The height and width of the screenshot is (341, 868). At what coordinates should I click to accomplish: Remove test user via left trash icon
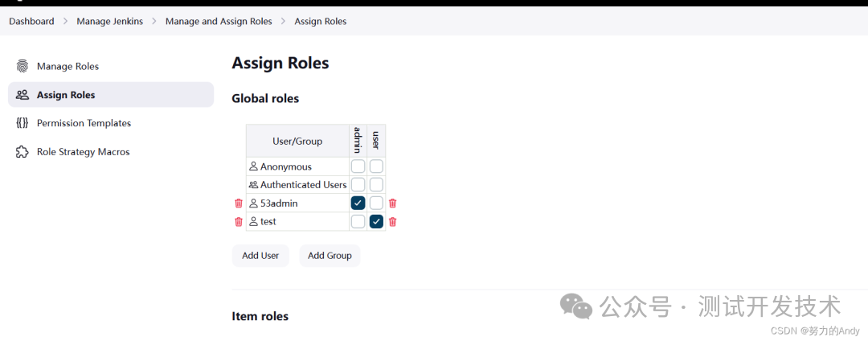239,222
